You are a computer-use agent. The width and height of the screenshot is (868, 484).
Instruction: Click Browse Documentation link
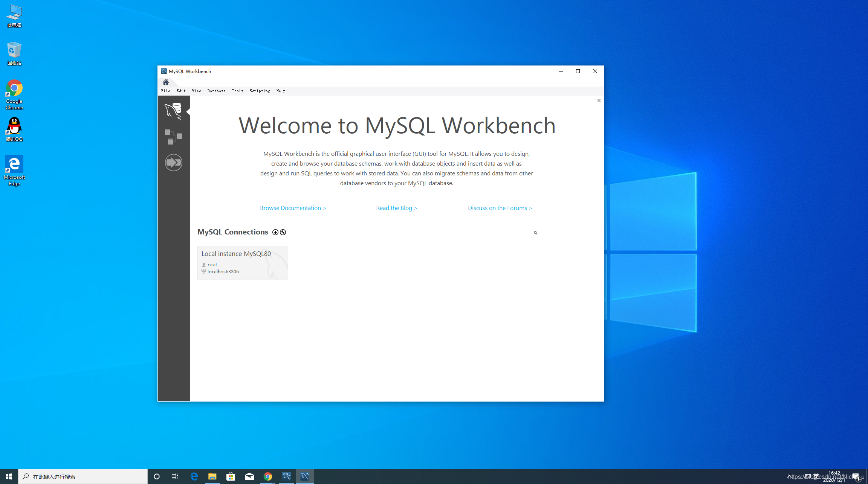click(293, 208)
